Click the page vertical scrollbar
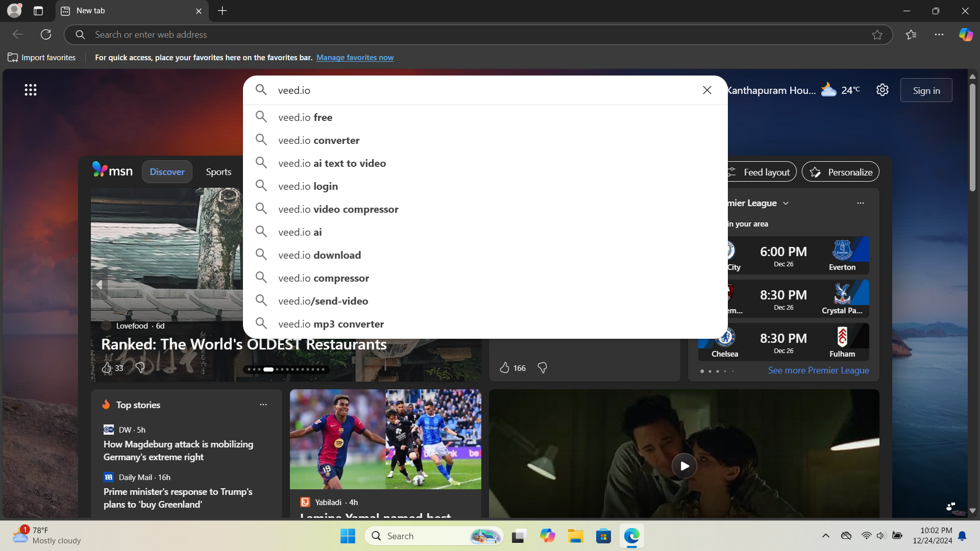The image size is (980, 551). coord(972,138)
